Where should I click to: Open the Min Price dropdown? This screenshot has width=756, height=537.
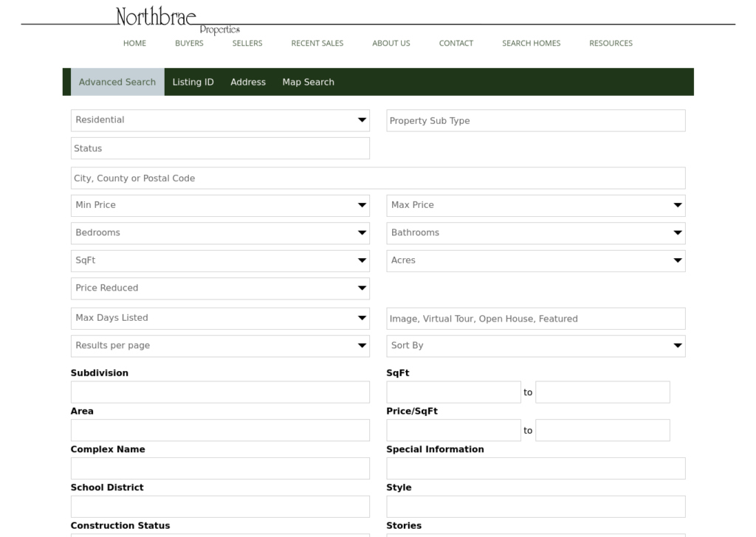[x=220, y=206]
